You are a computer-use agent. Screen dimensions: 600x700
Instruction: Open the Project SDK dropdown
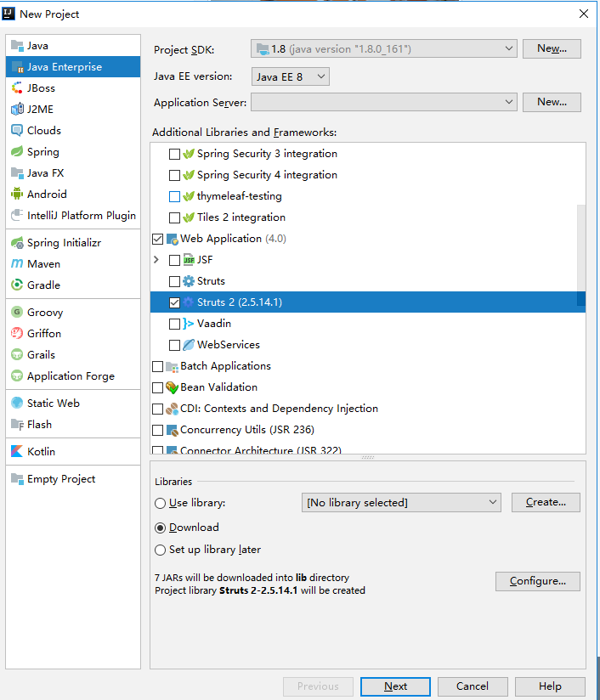click(384, 48)
